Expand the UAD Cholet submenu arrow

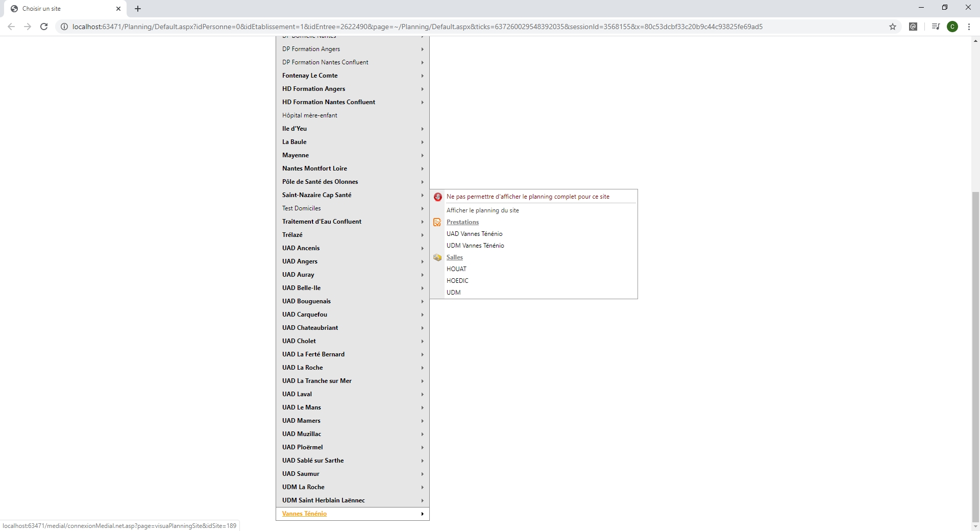coord(423,341)
